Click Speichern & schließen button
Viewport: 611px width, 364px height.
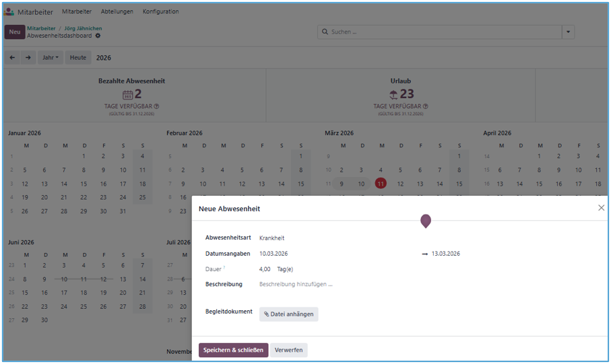(233, 350)
